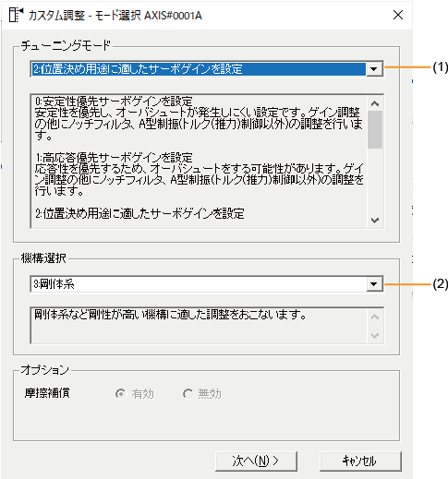Click 機構 description scroll up arrow
Screen dimensions: 448x479
point(375,317)
